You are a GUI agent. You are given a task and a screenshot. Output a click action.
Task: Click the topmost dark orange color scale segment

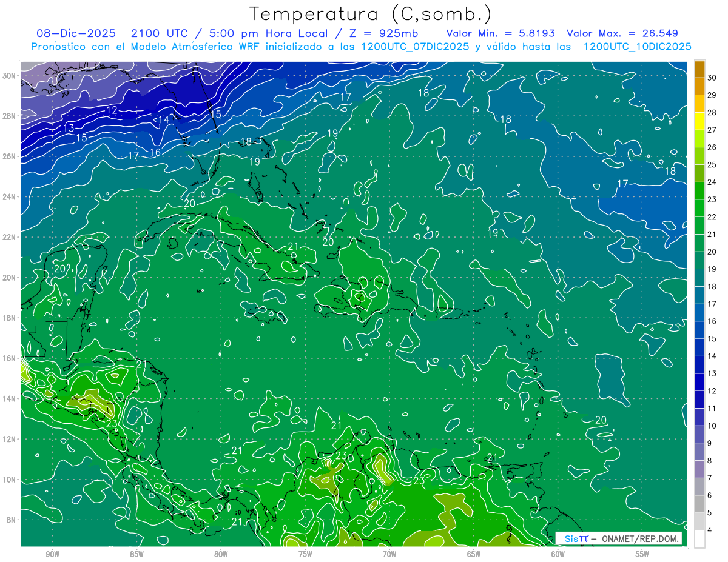[x=699, y=69]
